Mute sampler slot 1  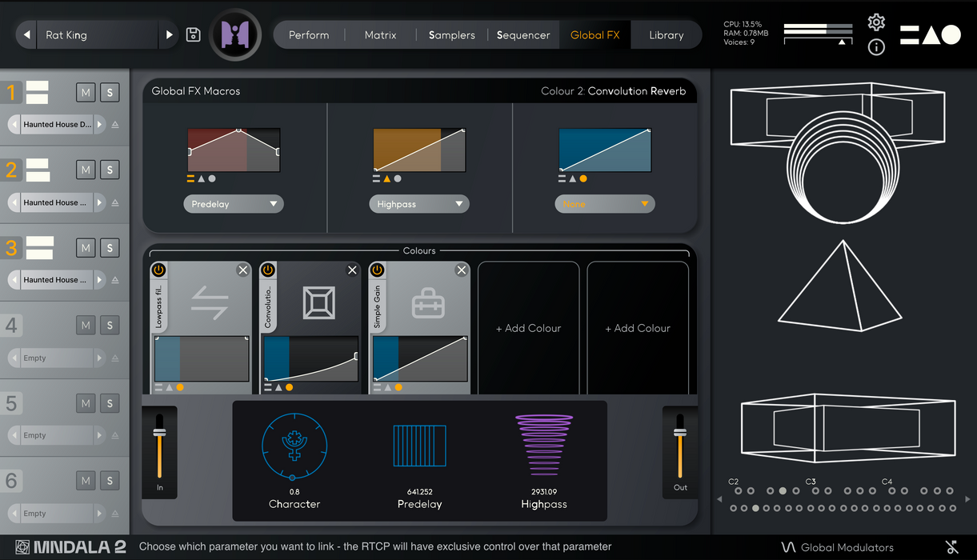point(86,92)
